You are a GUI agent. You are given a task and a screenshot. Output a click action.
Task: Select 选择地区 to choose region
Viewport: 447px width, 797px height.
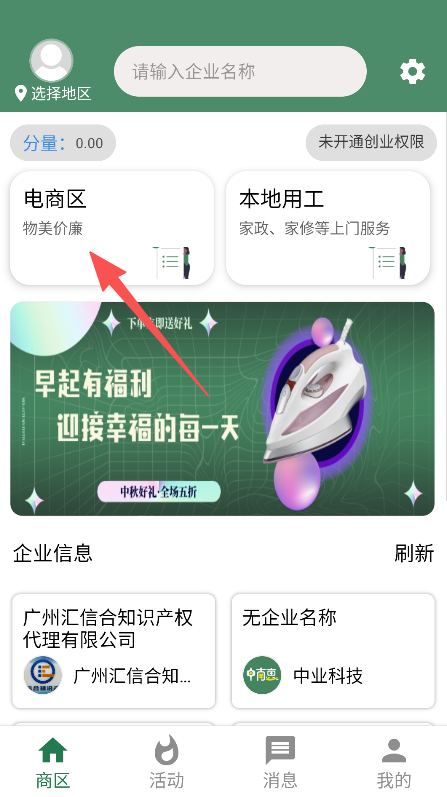pyautogui.click(x=61, y=94)
